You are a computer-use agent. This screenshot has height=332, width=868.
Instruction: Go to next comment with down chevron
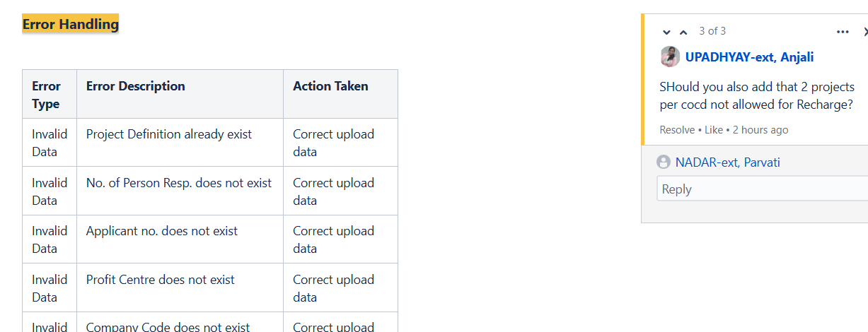coord(666,32)
